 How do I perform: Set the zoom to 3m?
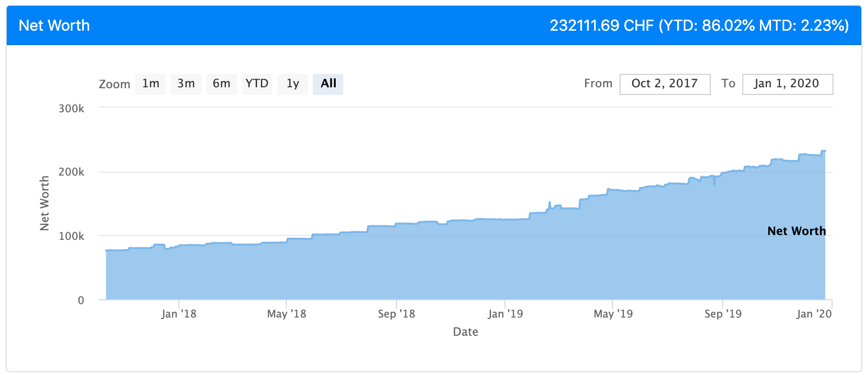point(186,84)
